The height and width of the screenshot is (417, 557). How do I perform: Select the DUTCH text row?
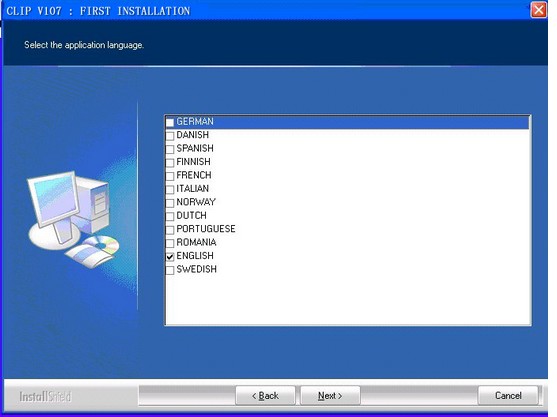tap(191, 216)
